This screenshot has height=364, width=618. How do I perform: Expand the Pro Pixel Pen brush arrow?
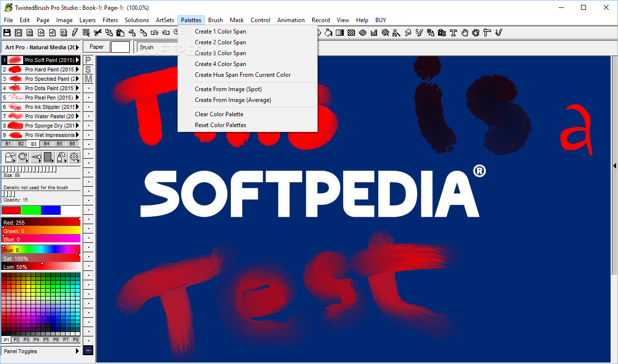[77, 98]
